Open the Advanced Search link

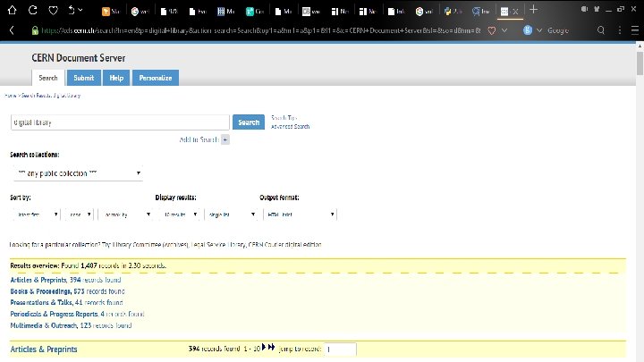pos(290,126)
